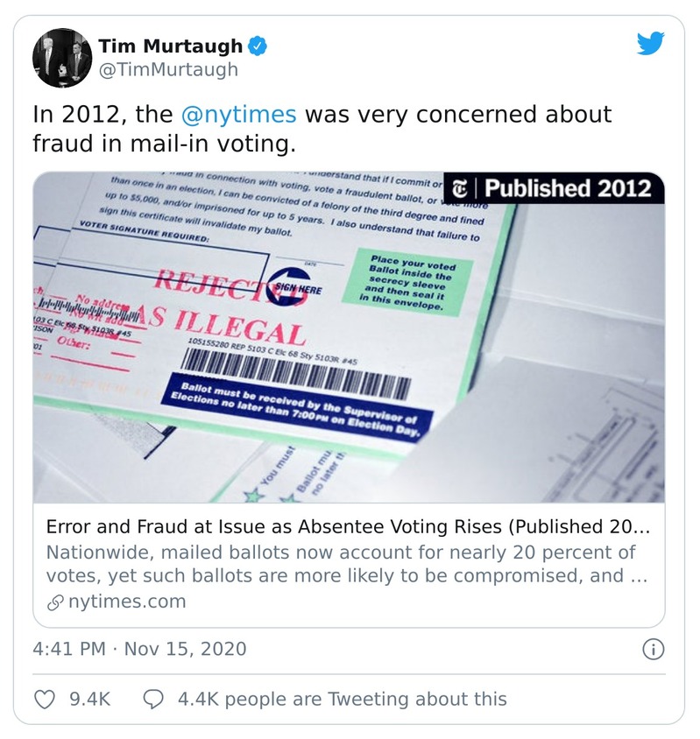Open Tim Murtaugh's profile avatar
This screenshot has width=700, height=739.
[x=62, y=59]
